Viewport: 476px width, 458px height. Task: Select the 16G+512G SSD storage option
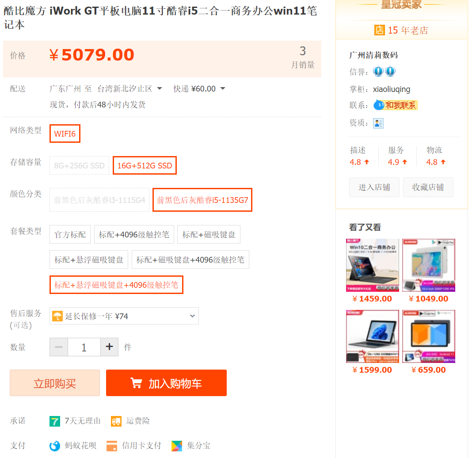145,166
